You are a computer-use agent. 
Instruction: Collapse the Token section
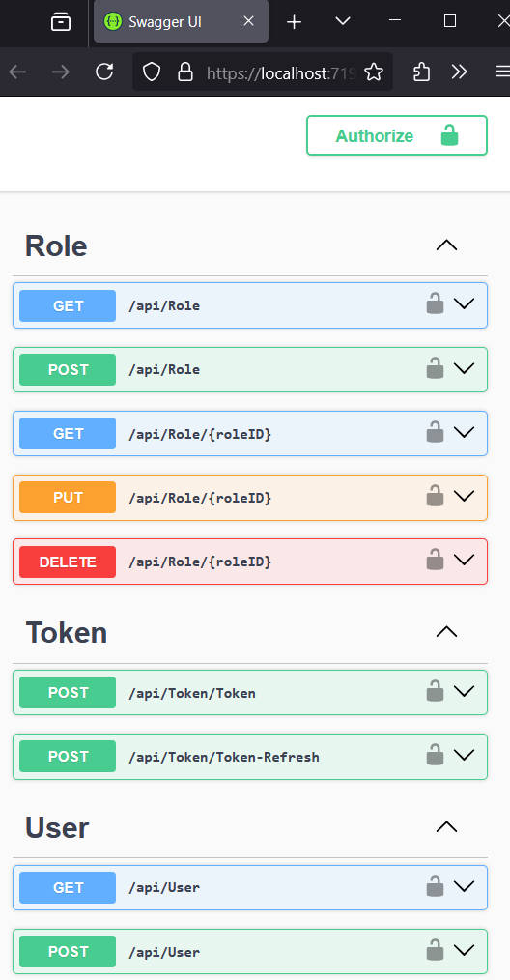[x=446, y=632]
